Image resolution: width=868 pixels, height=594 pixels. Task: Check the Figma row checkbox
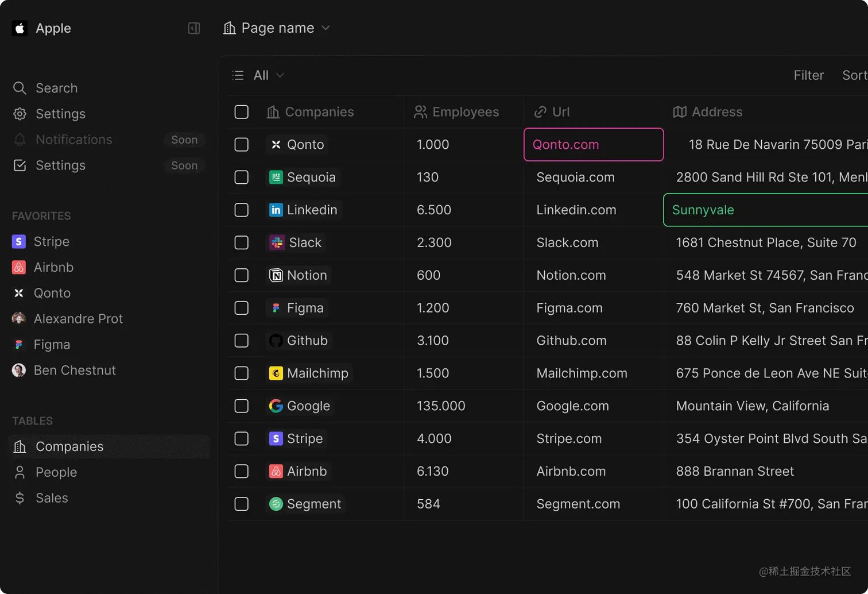point(242,308)
